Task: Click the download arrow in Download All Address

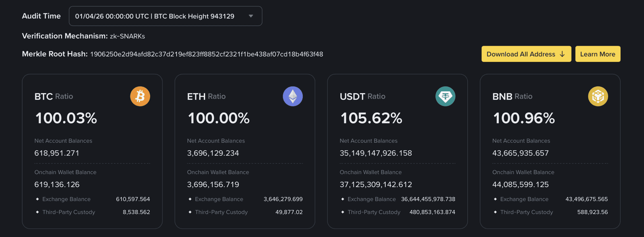Action: click(562, 54)
